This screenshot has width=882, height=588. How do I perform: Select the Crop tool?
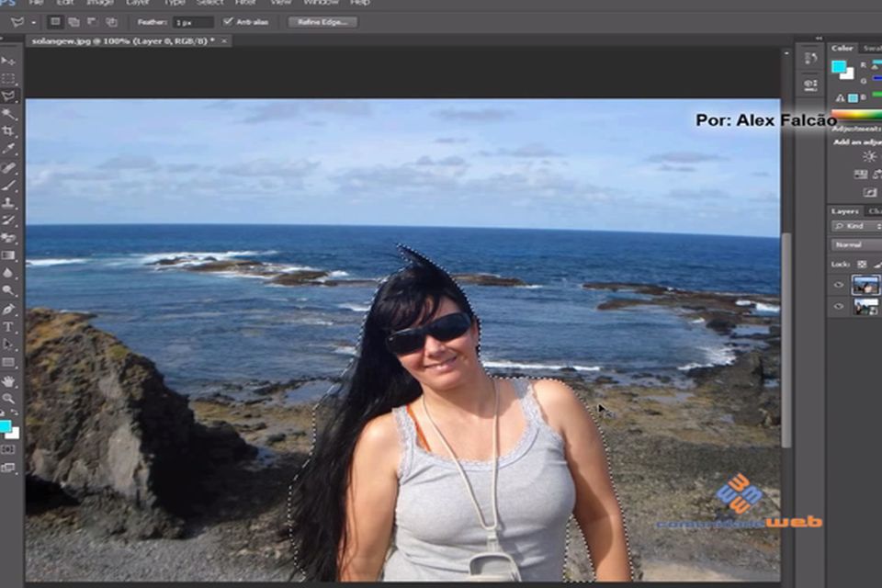(8, 131)
